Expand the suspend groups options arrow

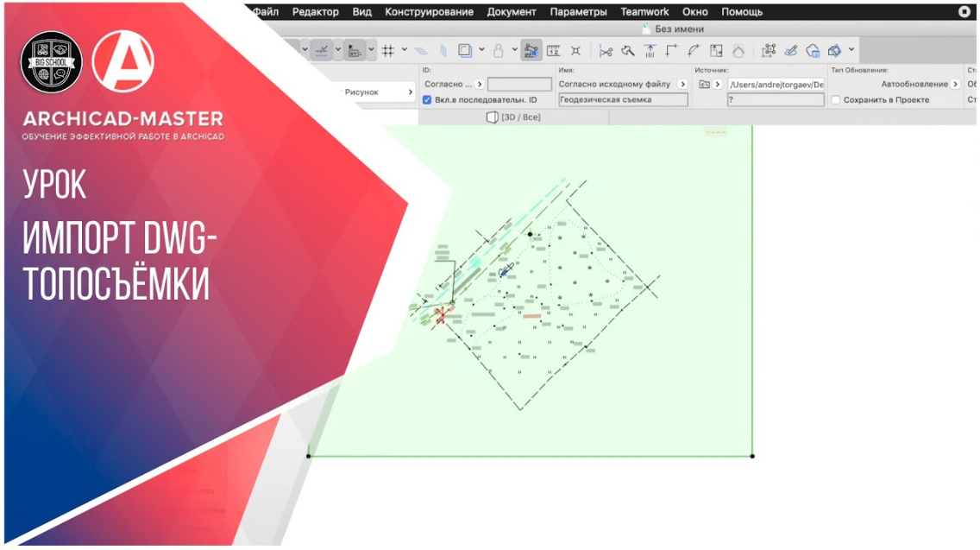click(x=514, y=49)
